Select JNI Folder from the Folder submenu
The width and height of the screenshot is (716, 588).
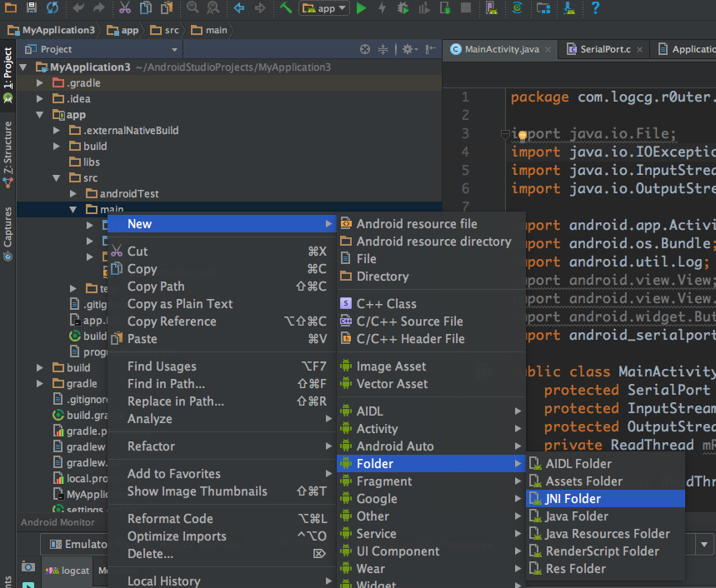click(573, 499)
